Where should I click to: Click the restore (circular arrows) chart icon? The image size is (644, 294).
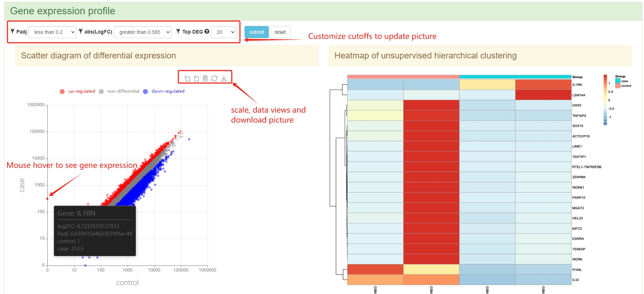214,78
